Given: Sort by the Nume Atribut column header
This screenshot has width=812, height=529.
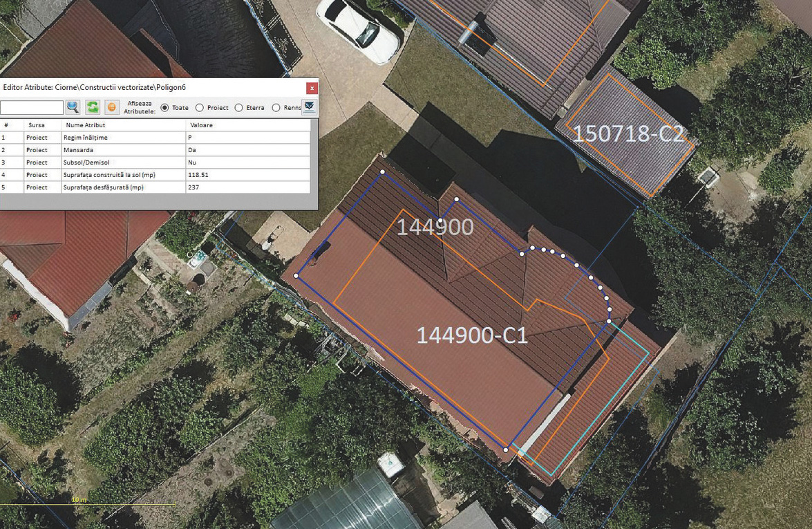Looking at the screenshot, I should pyautogui.click(x=85, y=125).
